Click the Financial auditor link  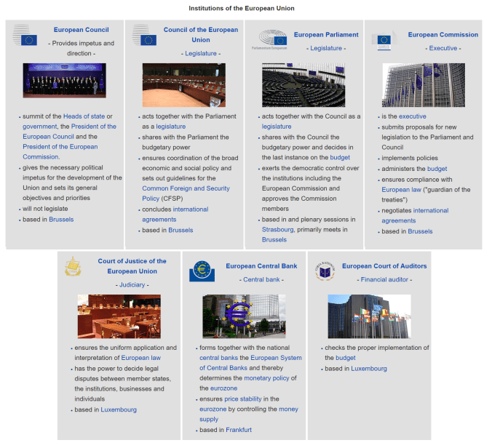[386, 279]
